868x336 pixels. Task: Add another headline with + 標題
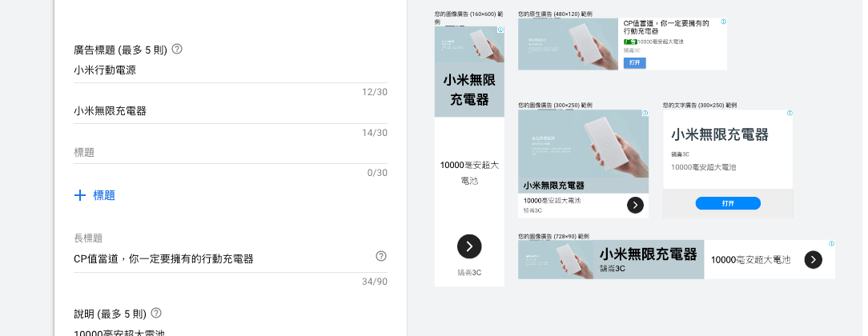click(x=95, y=195)
